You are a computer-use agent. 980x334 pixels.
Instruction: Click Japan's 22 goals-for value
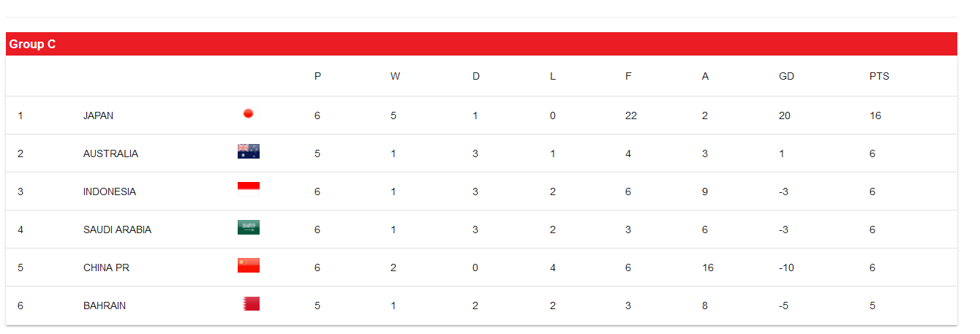pyautogui.click(x=630, y=115)
